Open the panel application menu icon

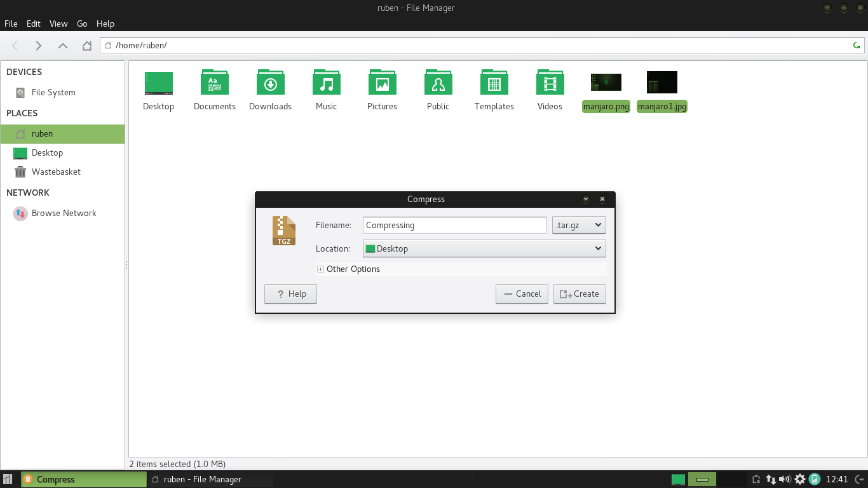[8, 479]
